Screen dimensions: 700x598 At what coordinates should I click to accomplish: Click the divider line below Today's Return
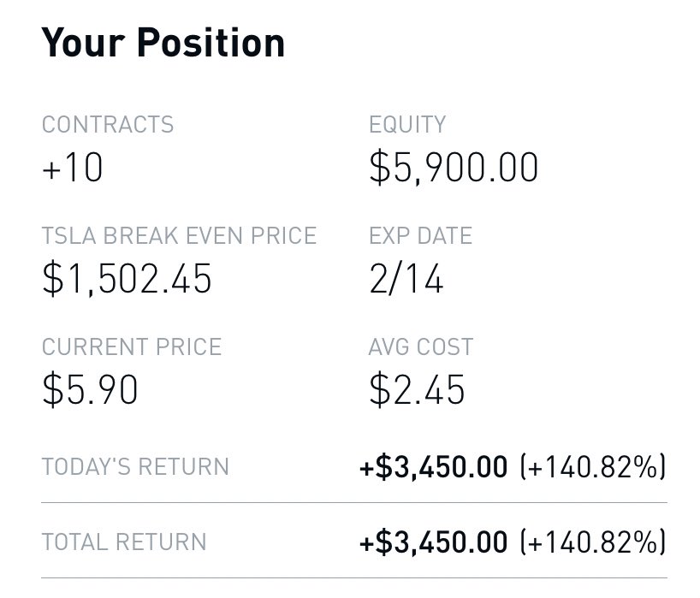coord(354,503)
